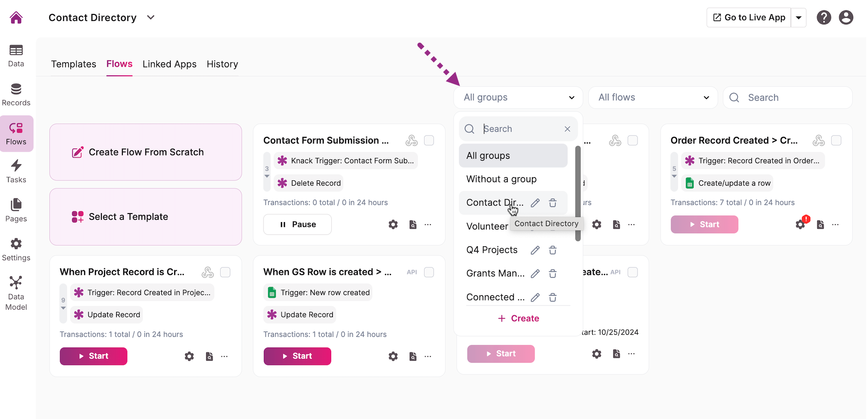Go to Data Model in sidebar

click(16, 293)
